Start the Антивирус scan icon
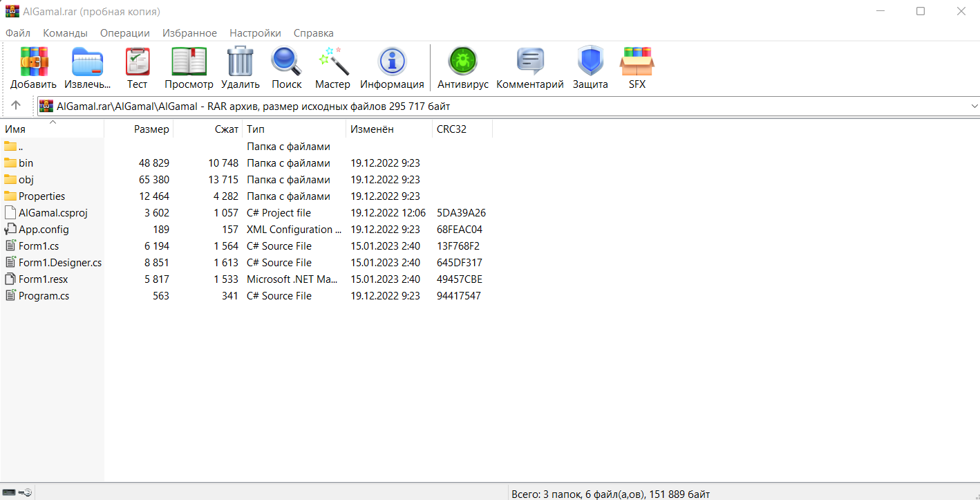Image resolution: width=980 pixels, height=500 pixels. pyautogui.click(x=462, y=62)
